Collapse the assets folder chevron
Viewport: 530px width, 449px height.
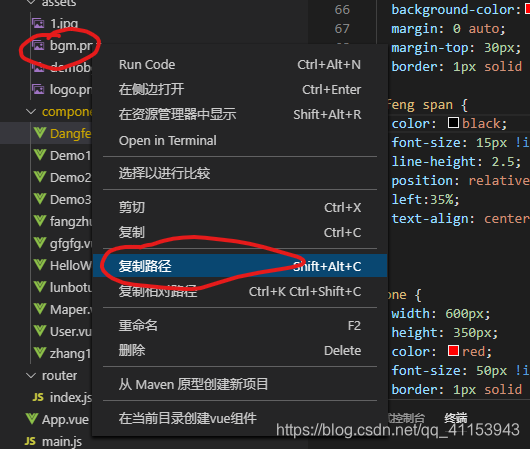(x=31, y=3)
